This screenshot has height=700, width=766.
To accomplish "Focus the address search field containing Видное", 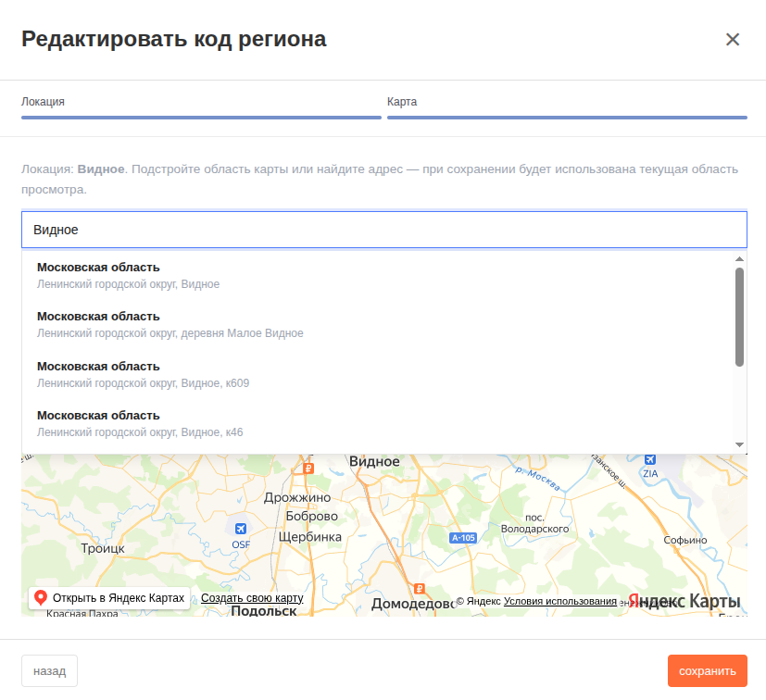I will point(384,230).
